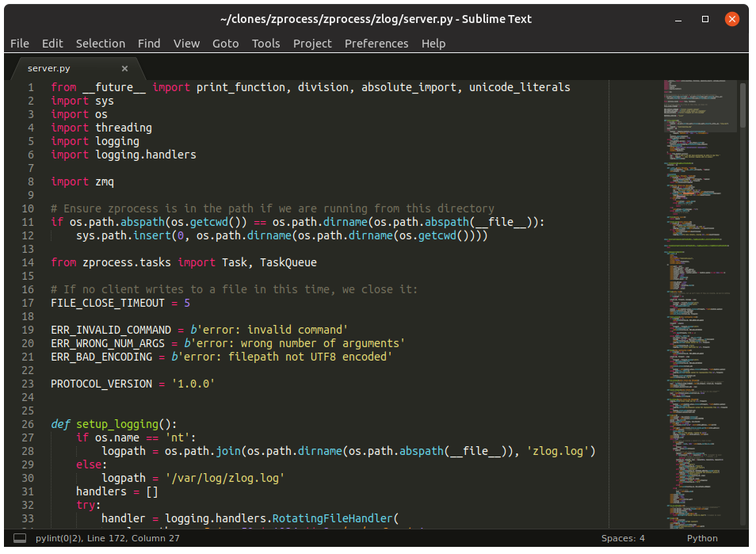Place cursor on 'import zmq' line
Image resolution: width=756 pixels, height=554 pixels.
point(82,181)
